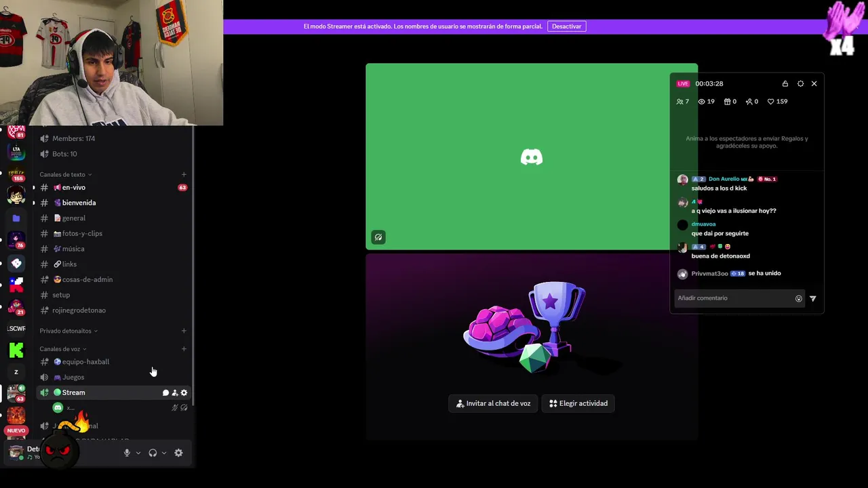Image resolution: width=868 pixels, height=488 pixels.
Task: Click the lock icon in the live chat overlay
Action: (785, 83)
